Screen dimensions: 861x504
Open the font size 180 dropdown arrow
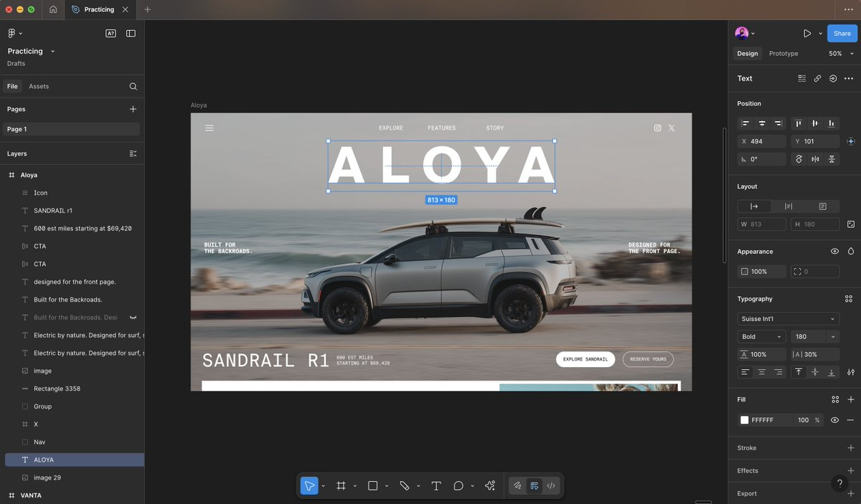point(833,336)
